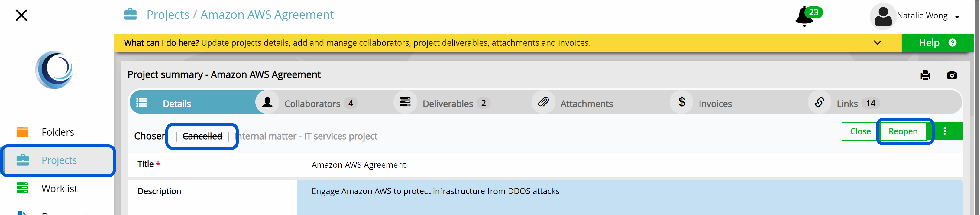Image resolution: width=980 pixels, height=215 pixels.
Task: Click the Collaborators person icon
Action: (x=267, y=102)
